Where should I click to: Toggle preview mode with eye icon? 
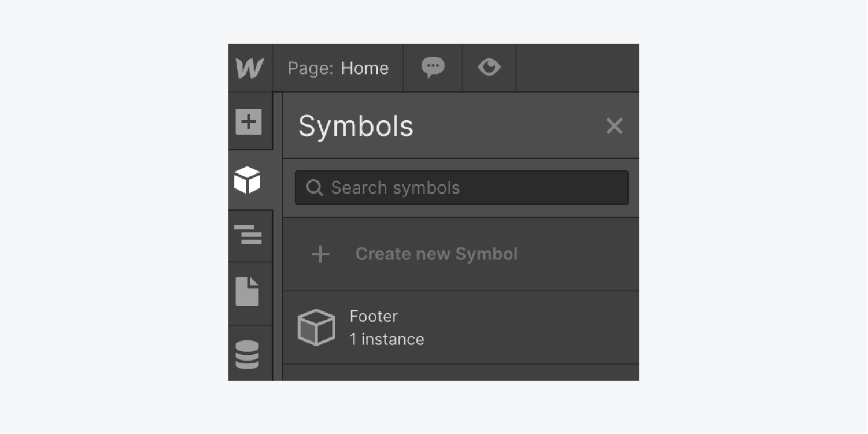[489, 68]
